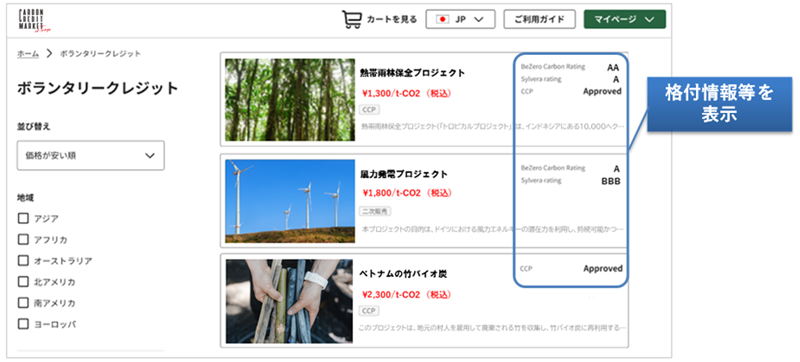The width and height of the screenshot is (800, 362).
Task: Click the ¥1,300/t-CO2 price
Action: (407, 93)
